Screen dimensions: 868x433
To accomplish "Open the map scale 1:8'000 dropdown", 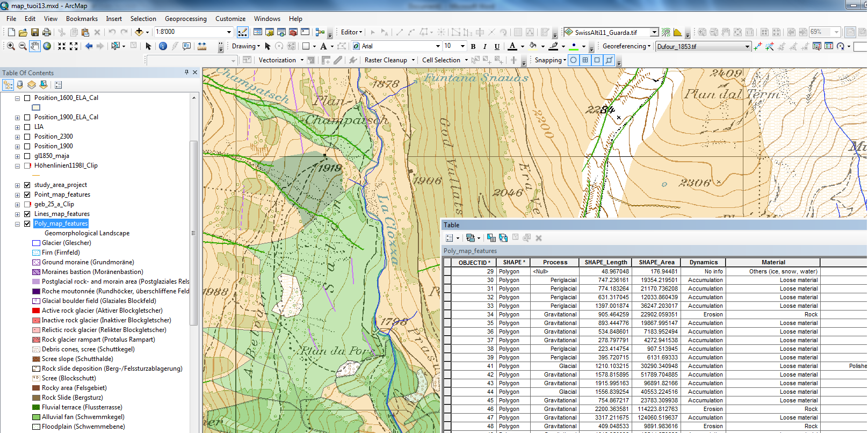I will pyautogui.click(x=229, y=32).
